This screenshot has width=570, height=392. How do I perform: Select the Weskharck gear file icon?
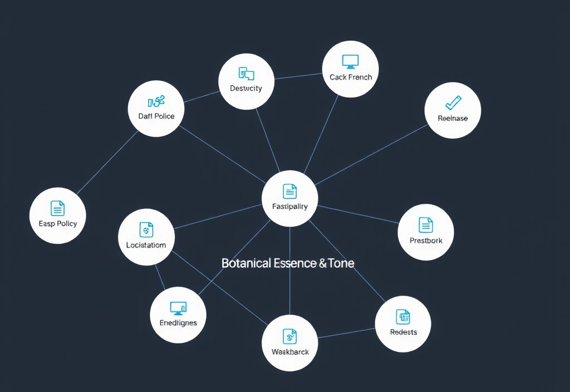coord(289,337)
